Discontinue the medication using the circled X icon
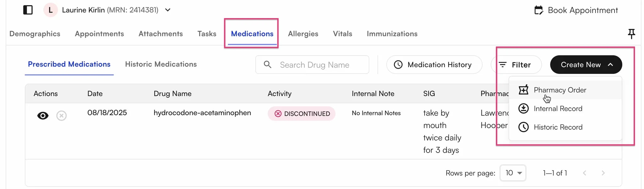The image size is (644, 189). point(62,116)
